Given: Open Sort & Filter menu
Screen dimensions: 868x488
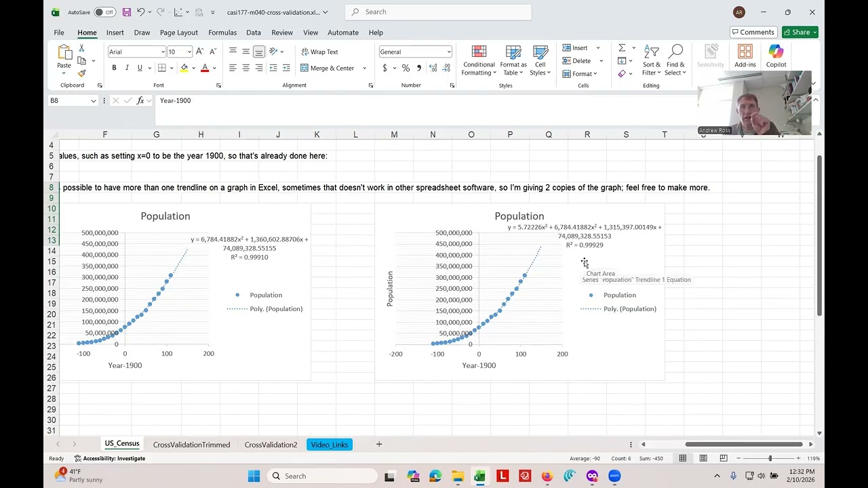Looking at the screenshot, I should 652,61.
